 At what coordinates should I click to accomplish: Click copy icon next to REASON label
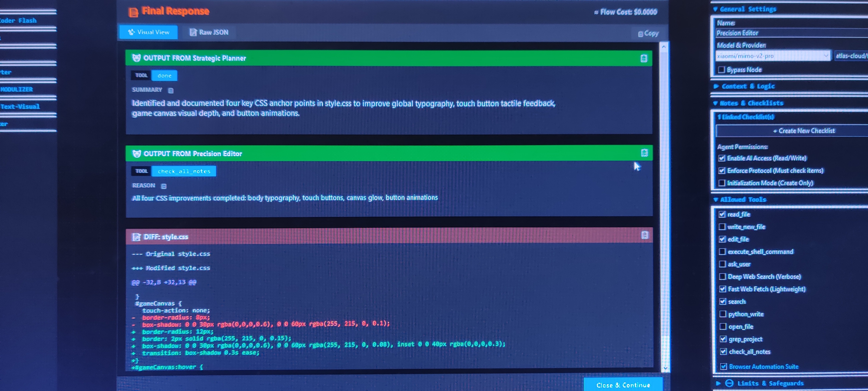tap(164, 186)
